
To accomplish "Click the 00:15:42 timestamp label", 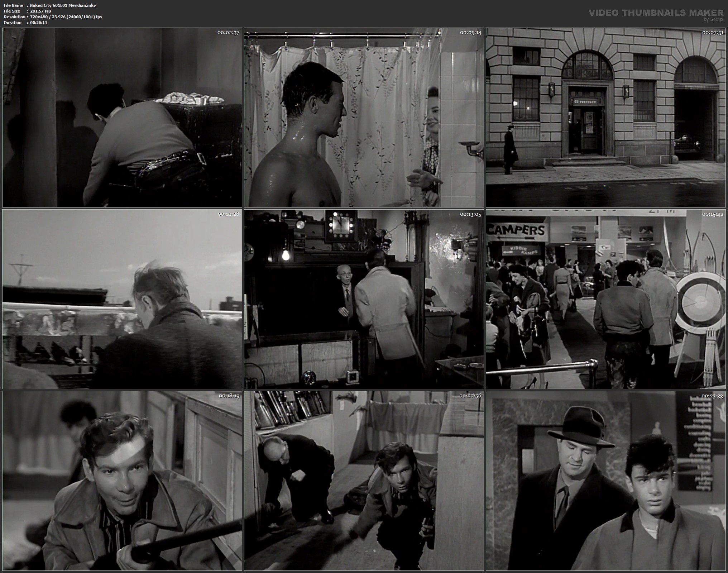I will [x=713, y=214].
